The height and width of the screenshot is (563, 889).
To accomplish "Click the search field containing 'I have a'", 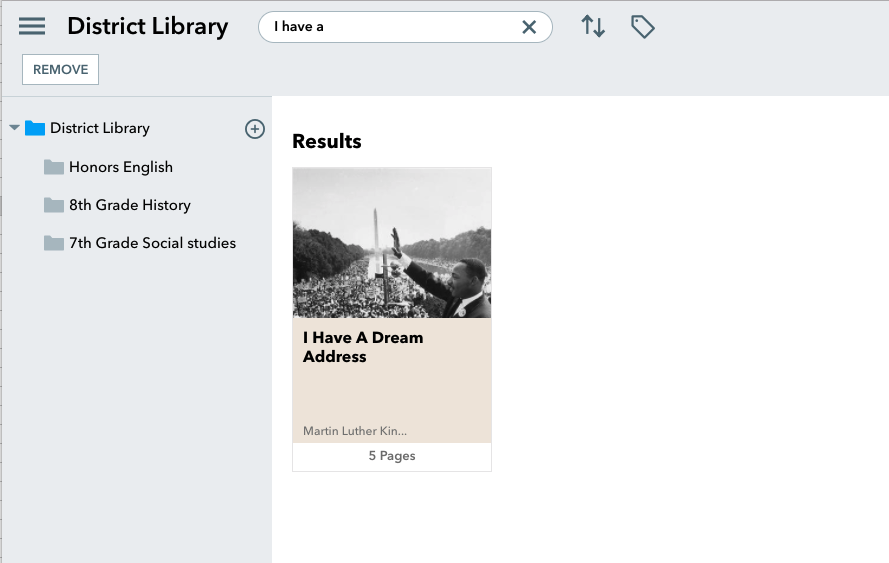I will click(x=405, y=27).
